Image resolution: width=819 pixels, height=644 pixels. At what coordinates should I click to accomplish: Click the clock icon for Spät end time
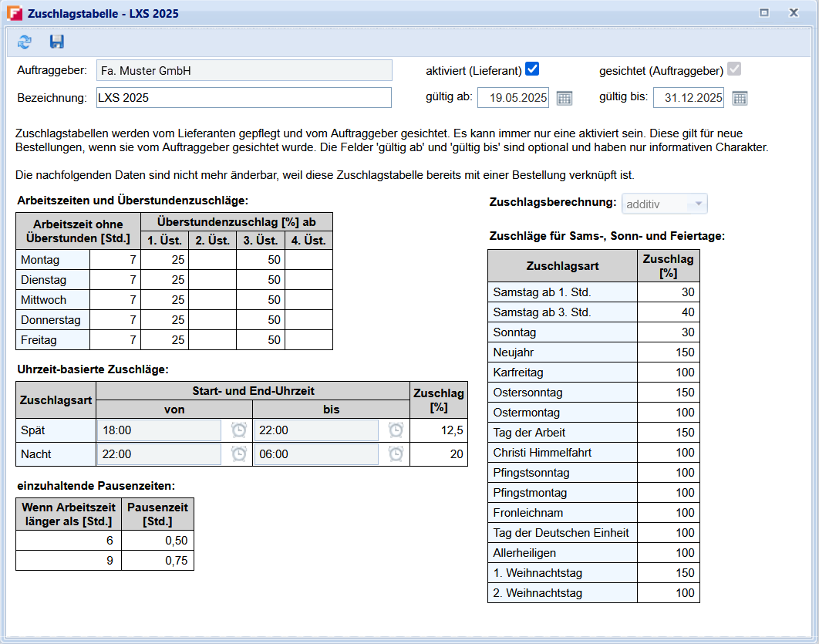tap(396, 430)
